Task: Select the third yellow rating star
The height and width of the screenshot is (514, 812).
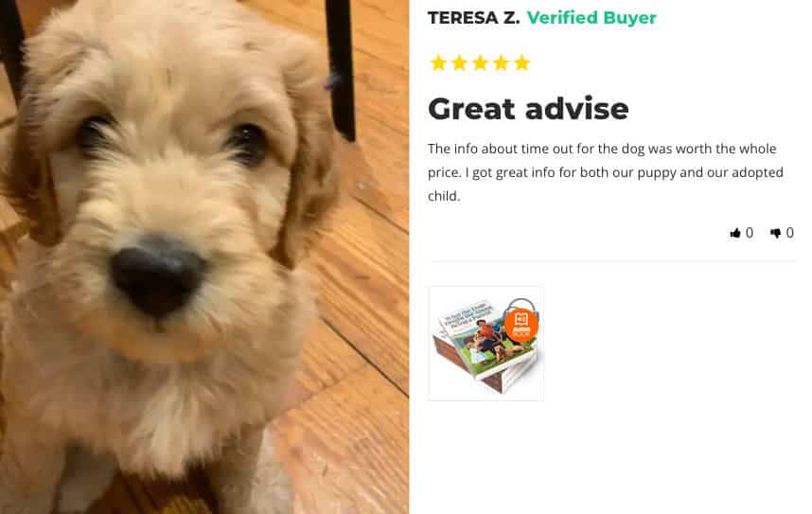Action: (480, 62)
